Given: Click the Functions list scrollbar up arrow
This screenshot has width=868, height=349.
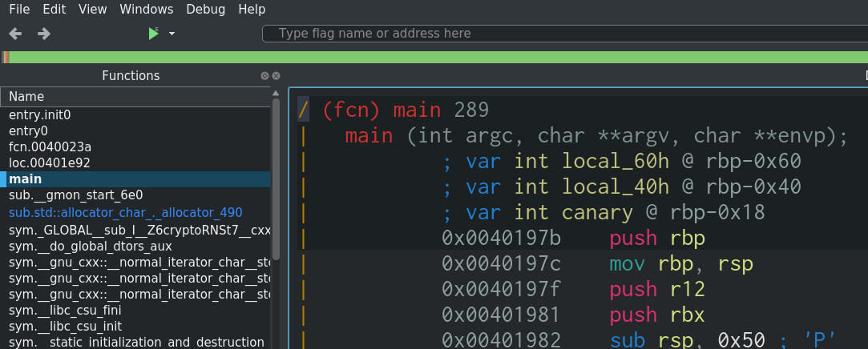Looking at the screenshot, I should tap(276, 93).
